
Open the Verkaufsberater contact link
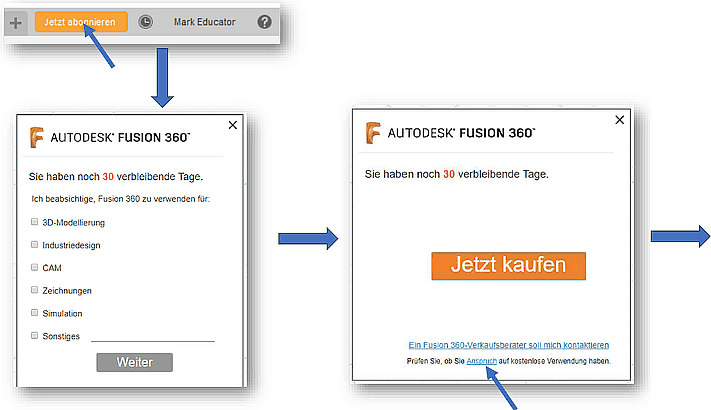click(x=502, y=345)
